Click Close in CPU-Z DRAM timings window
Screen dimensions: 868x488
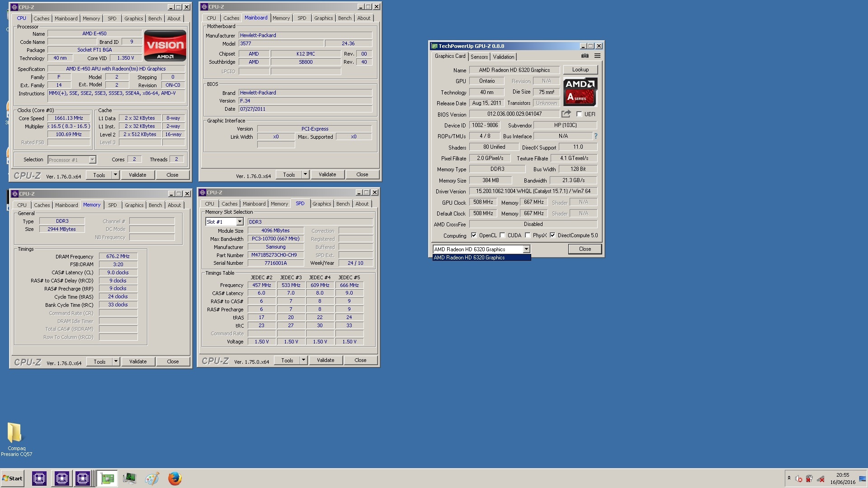tap(173, 361)
